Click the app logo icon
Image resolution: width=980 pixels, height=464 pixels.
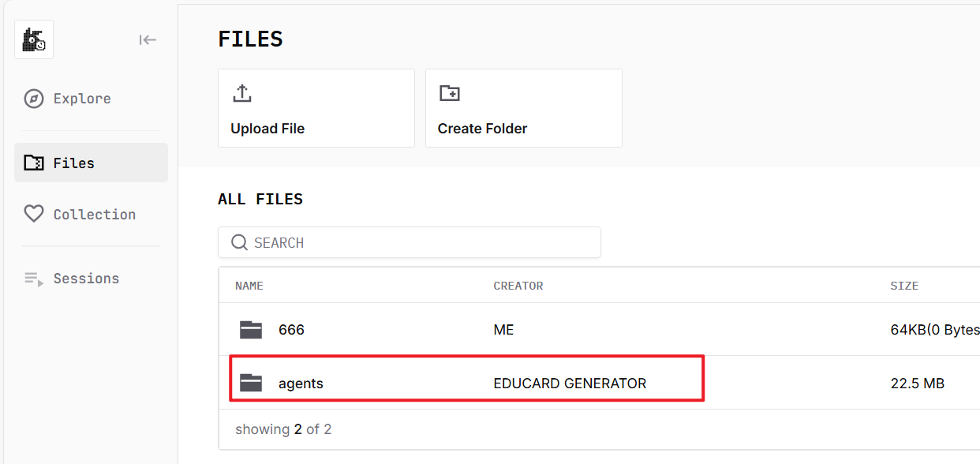click(x=34, y=39)
